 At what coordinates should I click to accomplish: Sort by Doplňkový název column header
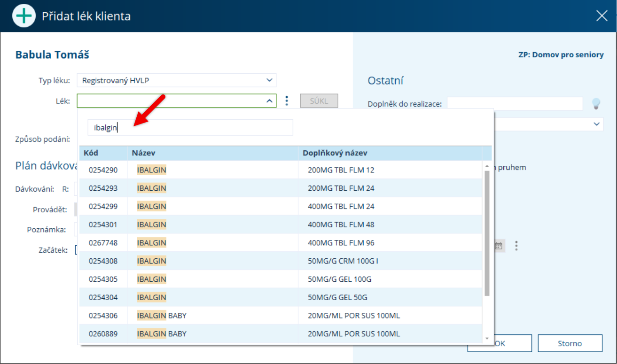tap(390, 153)
